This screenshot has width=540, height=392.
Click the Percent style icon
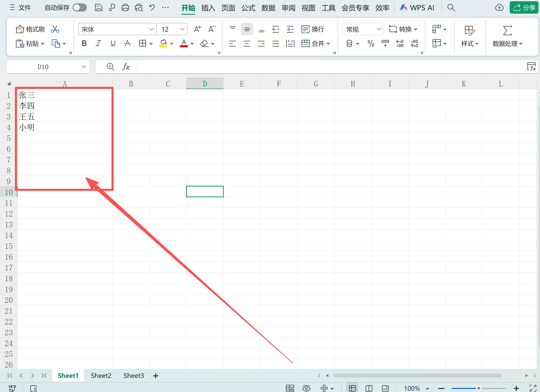(x=371, y=43)
